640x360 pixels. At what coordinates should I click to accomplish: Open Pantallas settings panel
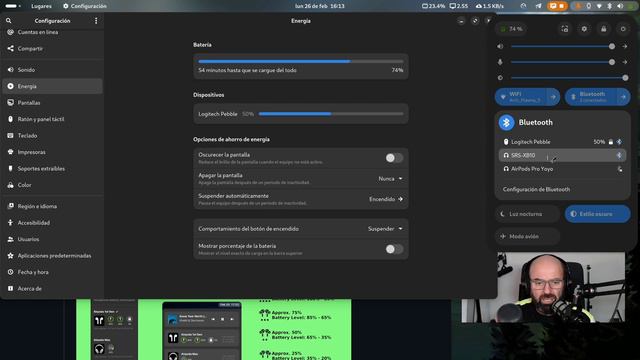coord(52,103)
